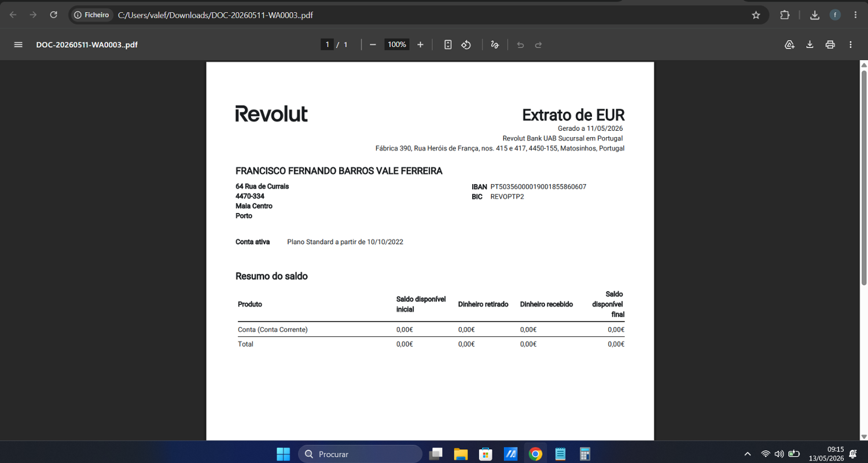Screen dimensions: 868x463
Task: Click the '64 Rua de Currais' address line
Action: pyautogui.click(x=262, y=186)
